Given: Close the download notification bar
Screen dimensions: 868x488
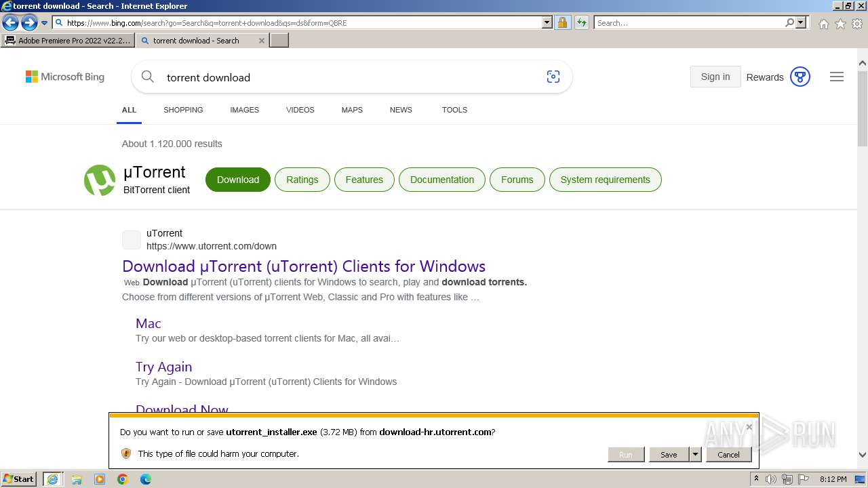Looking at the screenshot, I should 749,427.
